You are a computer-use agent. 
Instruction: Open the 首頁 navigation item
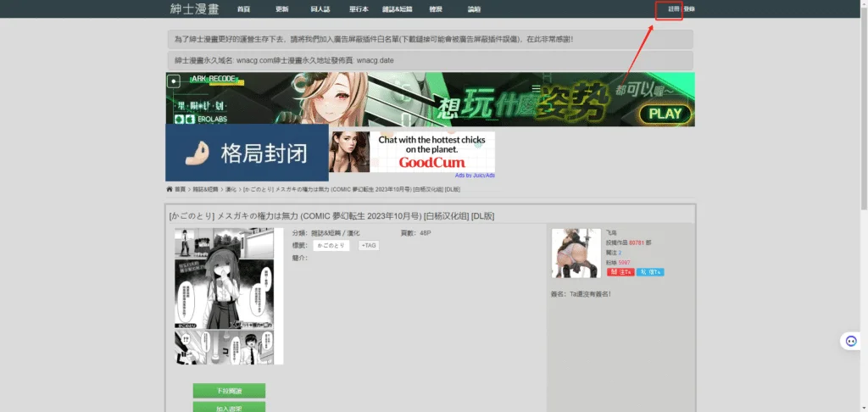tap(244, 9)
